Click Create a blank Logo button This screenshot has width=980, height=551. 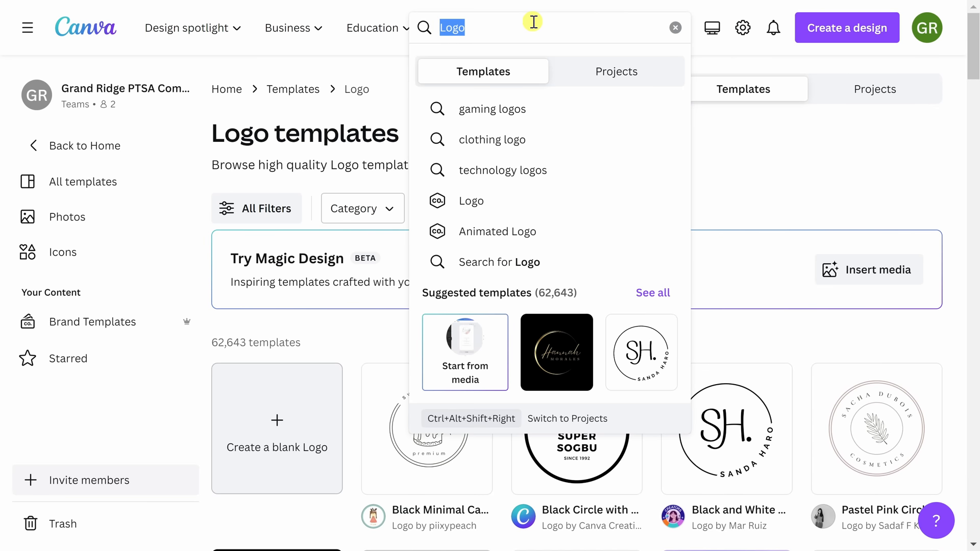click(x=277, y=428)
